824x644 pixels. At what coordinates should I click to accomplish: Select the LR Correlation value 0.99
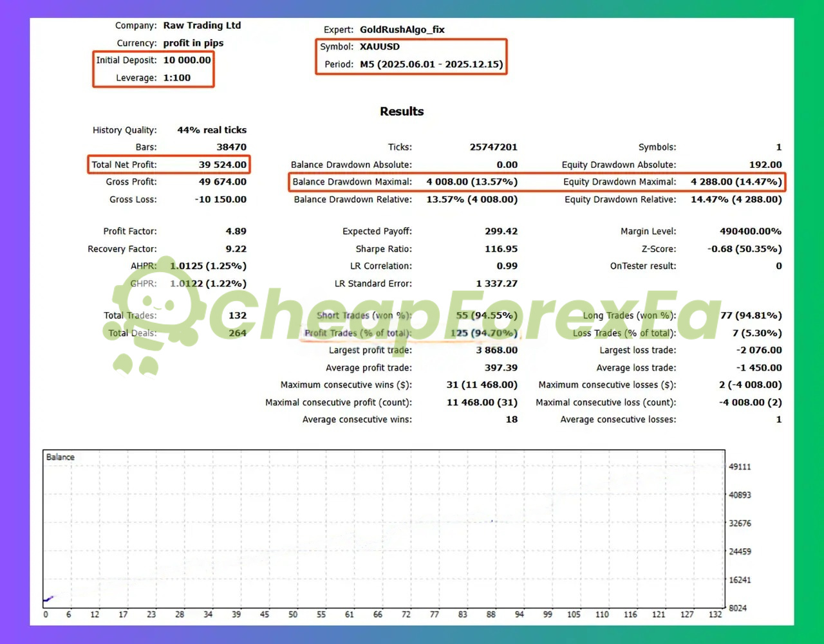(x=507, y=266)
